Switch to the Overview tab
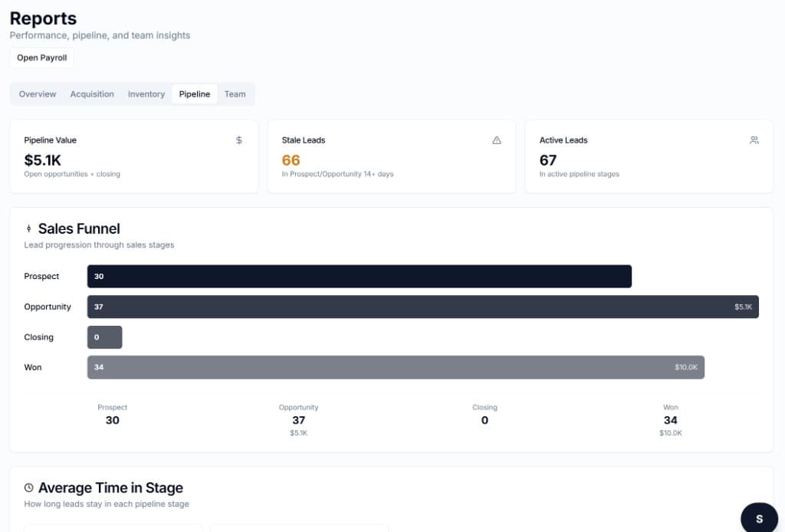The height and width of the screenshot is (532, 785). pos(37,94)
